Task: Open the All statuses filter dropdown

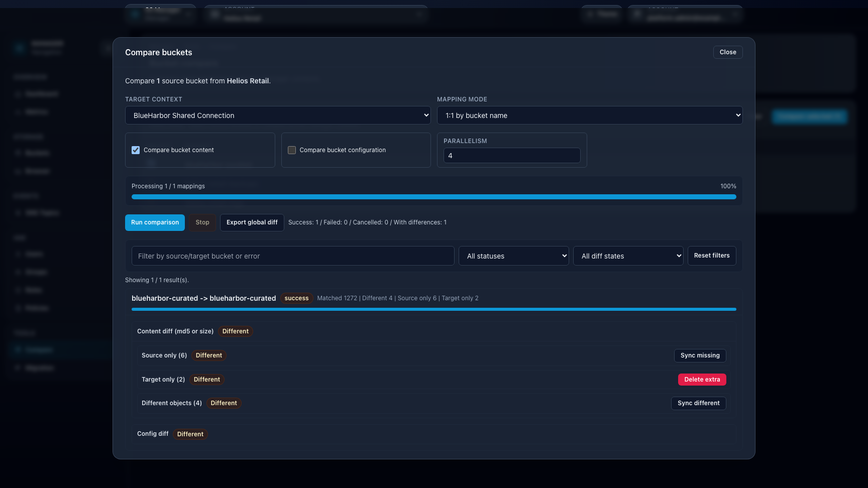Action: click(513, 256)
